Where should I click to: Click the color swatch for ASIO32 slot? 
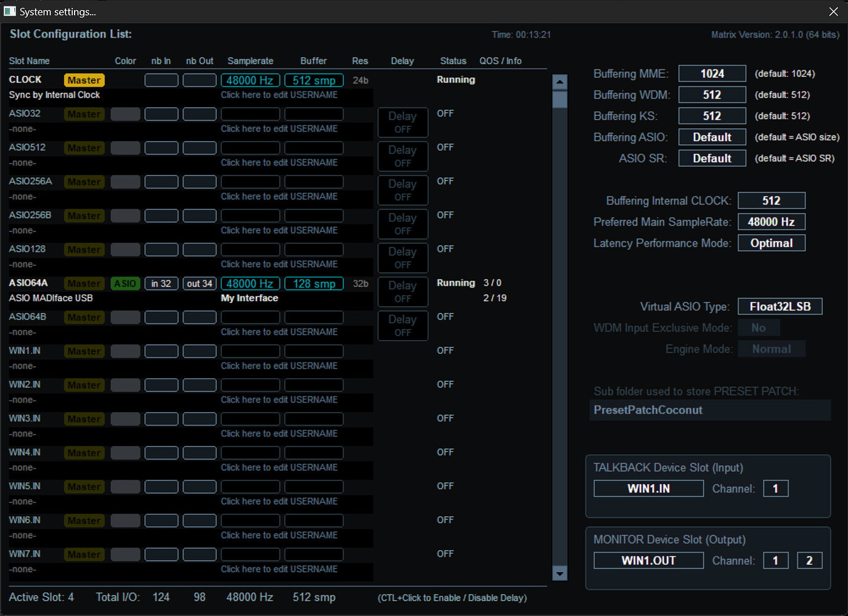tap(125, 113)
